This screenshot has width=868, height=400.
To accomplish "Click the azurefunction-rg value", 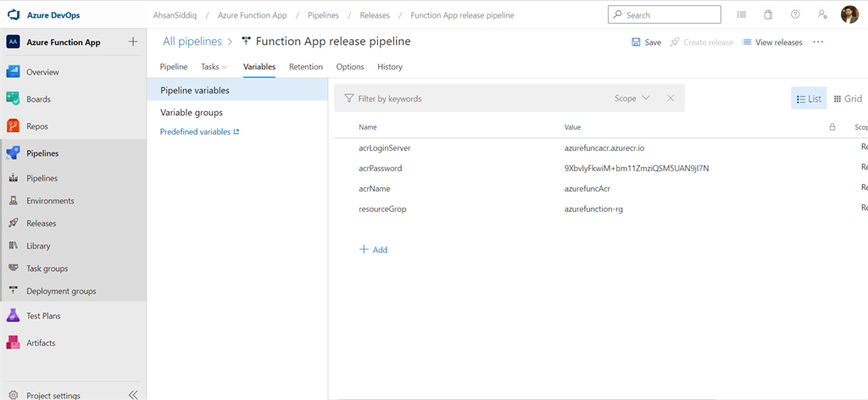I will pos(593,209).
